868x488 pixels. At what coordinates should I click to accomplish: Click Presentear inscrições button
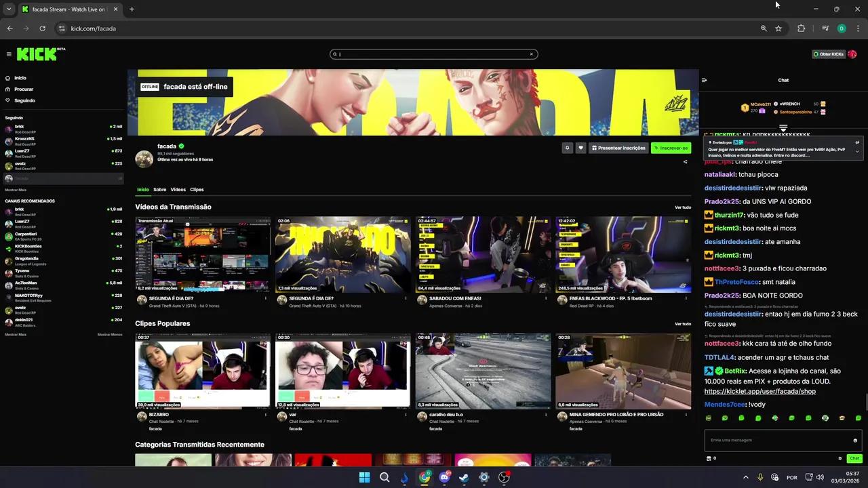click(x=617, y=148)
